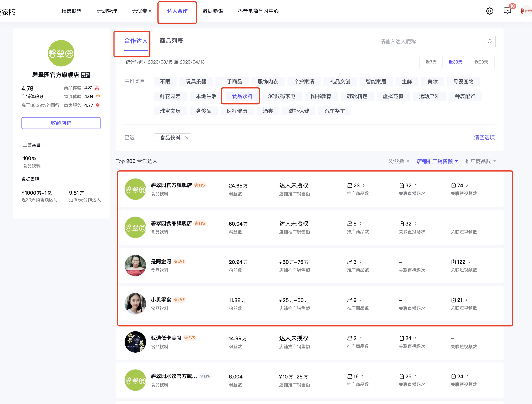Viewport: 532px width, 404px height.
Task: Choose 母婴宠物 category filter
Action: pos(463,82)
